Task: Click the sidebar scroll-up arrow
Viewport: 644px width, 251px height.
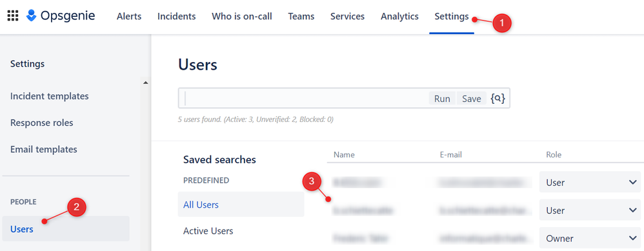Action: (145, 83)
